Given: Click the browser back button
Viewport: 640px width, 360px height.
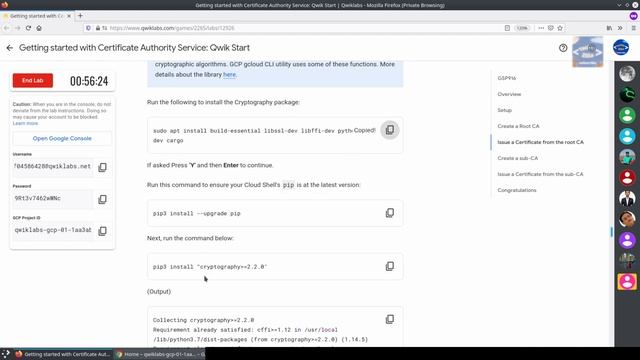Looking at the screenshot, I should click(x=7, y=28).
